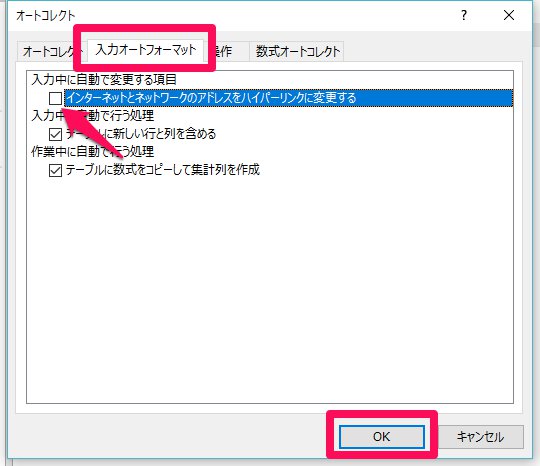Click the 作業中に自動で行う処理 heading
This screenshot has height=466, width=540.
93,152
